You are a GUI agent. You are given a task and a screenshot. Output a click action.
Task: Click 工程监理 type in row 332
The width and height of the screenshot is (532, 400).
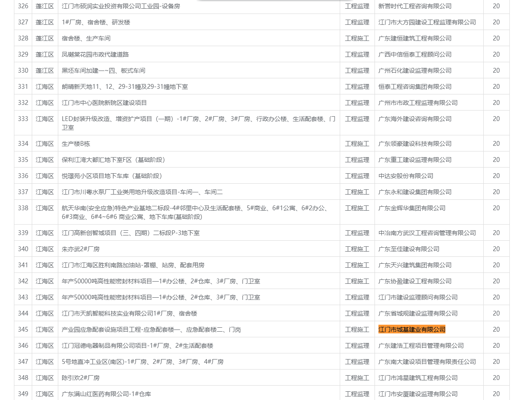click(x=357, y=103)
